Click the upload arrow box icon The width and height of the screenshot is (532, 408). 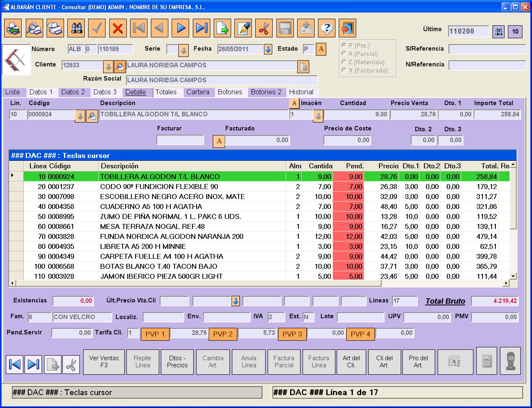306,28
